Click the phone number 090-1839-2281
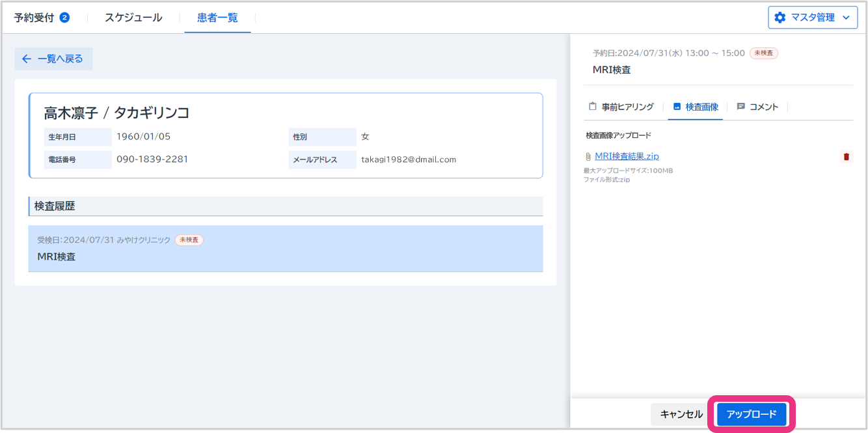 pos(152,160)
